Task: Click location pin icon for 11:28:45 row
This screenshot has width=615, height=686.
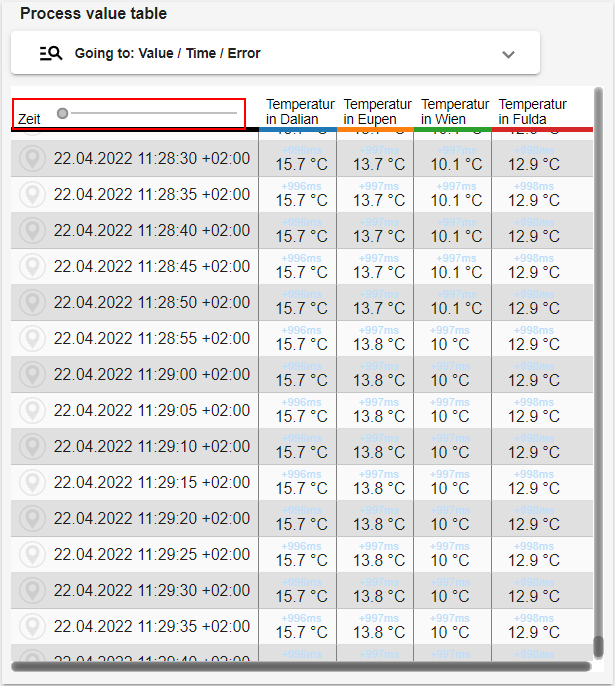Action: [33, 267]
